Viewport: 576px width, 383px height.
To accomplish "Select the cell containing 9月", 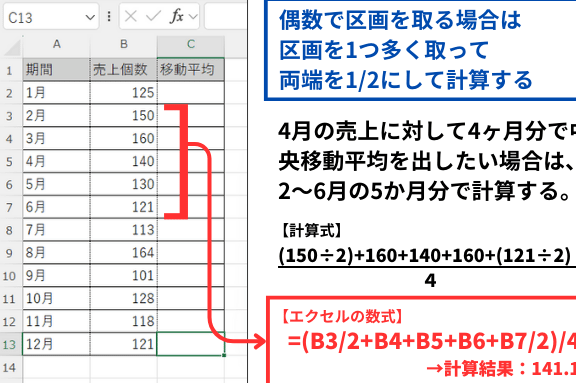I will coord(56,275).
